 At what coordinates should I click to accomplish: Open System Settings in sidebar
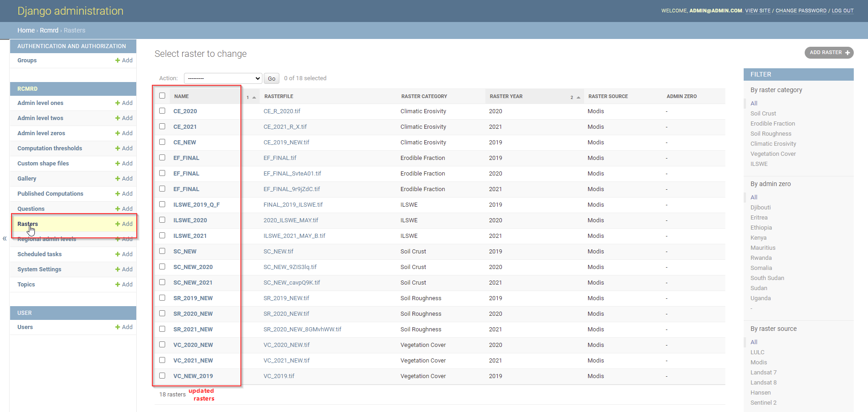click(39, 269)
